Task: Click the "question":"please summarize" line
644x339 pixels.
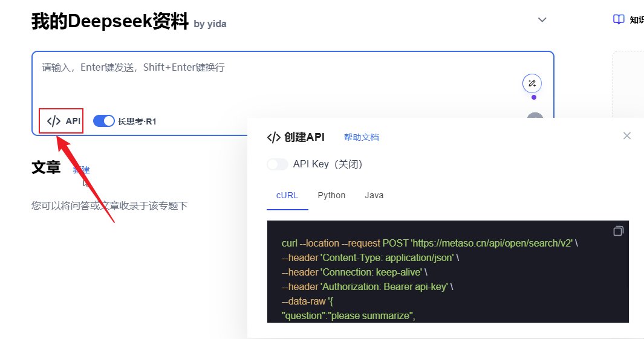Action: point(348,315)
